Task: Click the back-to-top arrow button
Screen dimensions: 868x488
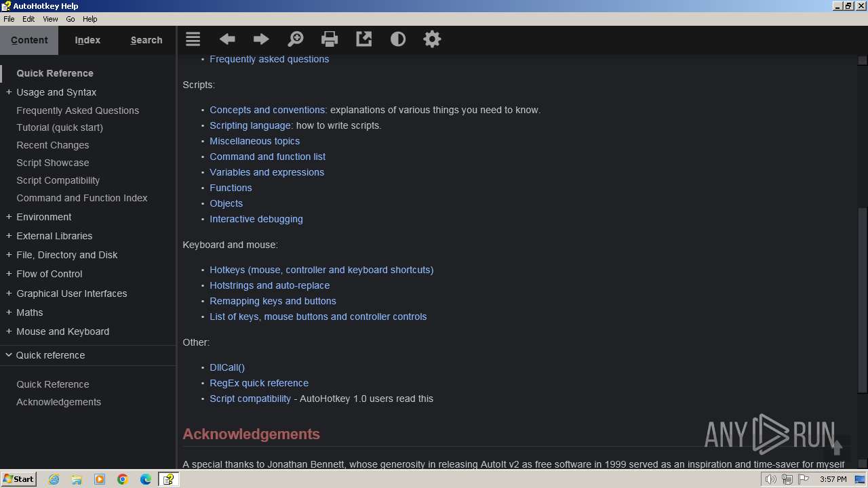Action: (x=837, y=447)
